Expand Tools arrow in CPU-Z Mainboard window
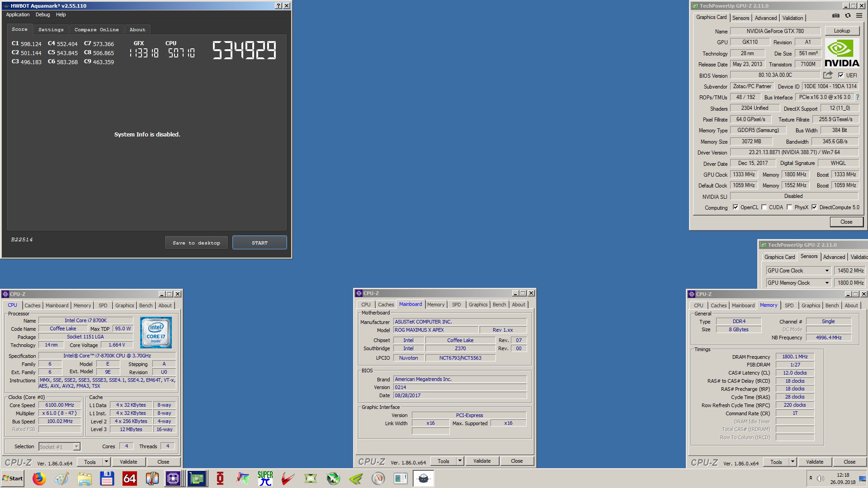The width and height of the screenshot is (868, 488). (460, 461)
